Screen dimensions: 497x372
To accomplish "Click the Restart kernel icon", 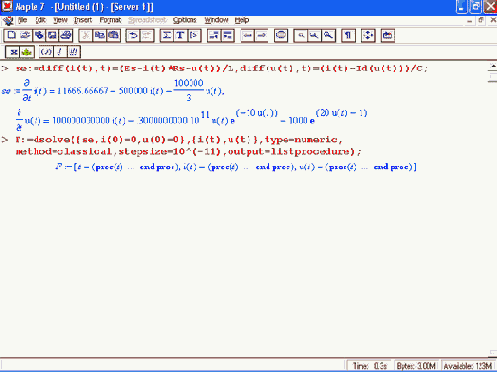I will click(388, 35).
